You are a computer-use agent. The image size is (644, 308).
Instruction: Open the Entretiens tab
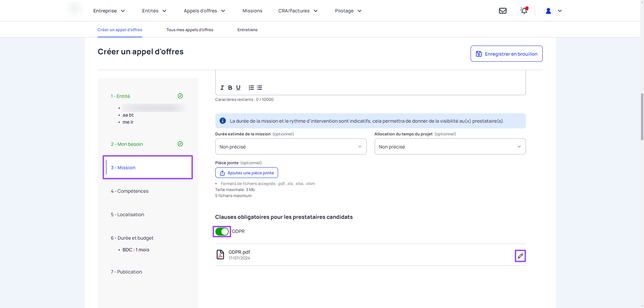(x=247, y=30)
